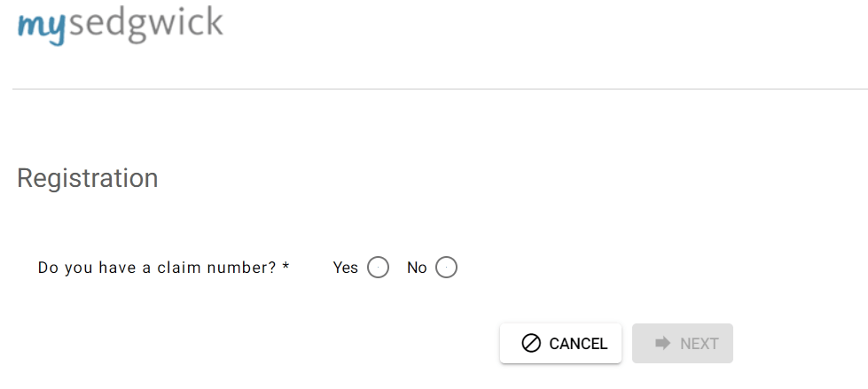The height and width of the screenshot is (389, 868).
Task: Click the gray "sedgwick" logo text
Action: pos(145,24)
